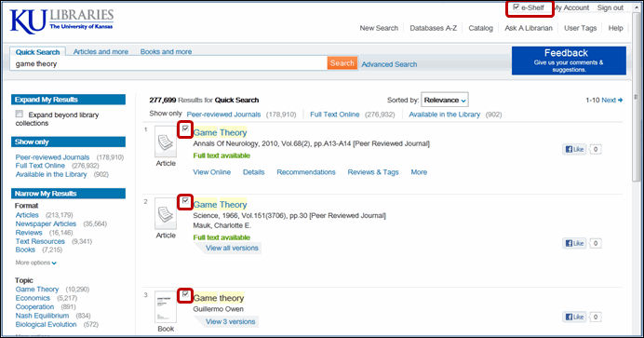This screenshot has height=338, width=644.
Task: Click the search box containing game theory
Action: (x=168, y=63)
